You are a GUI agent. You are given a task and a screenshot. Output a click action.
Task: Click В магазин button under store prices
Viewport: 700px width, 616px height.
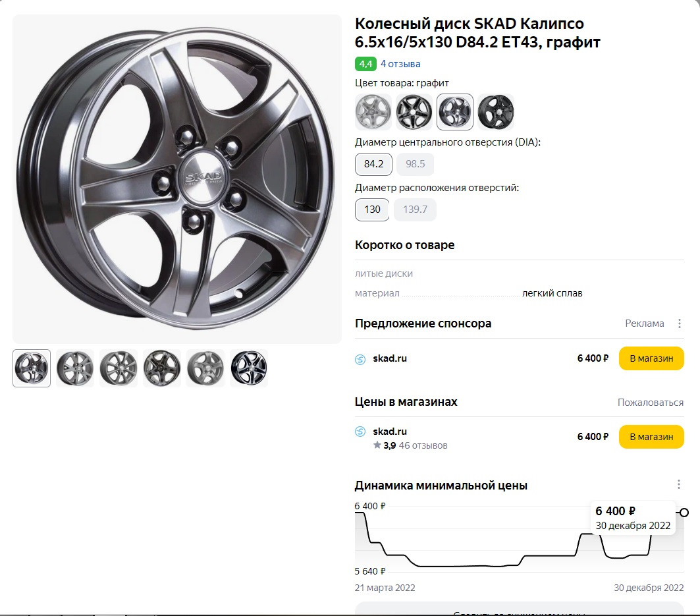651,437
